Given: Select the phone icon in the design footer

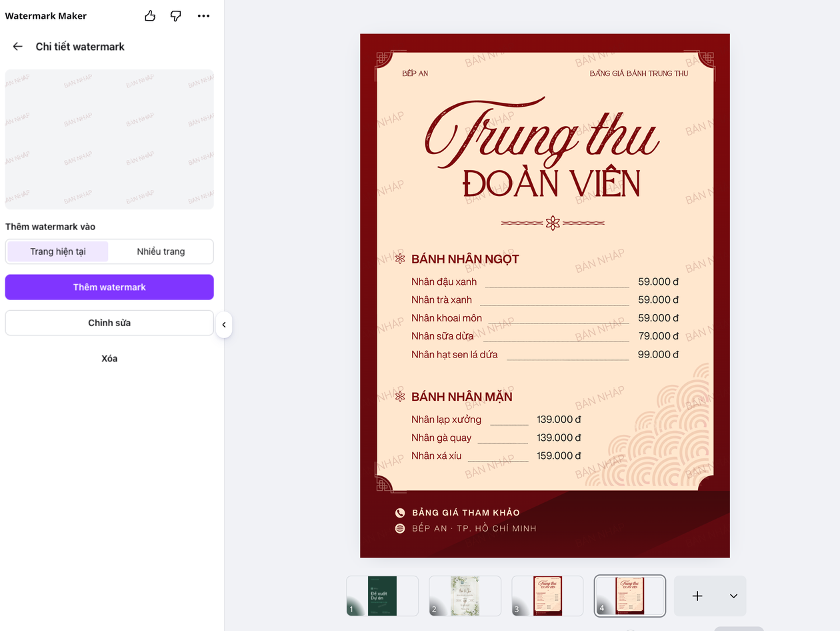Looking at the screenshot, I should (x=400, y=513).
